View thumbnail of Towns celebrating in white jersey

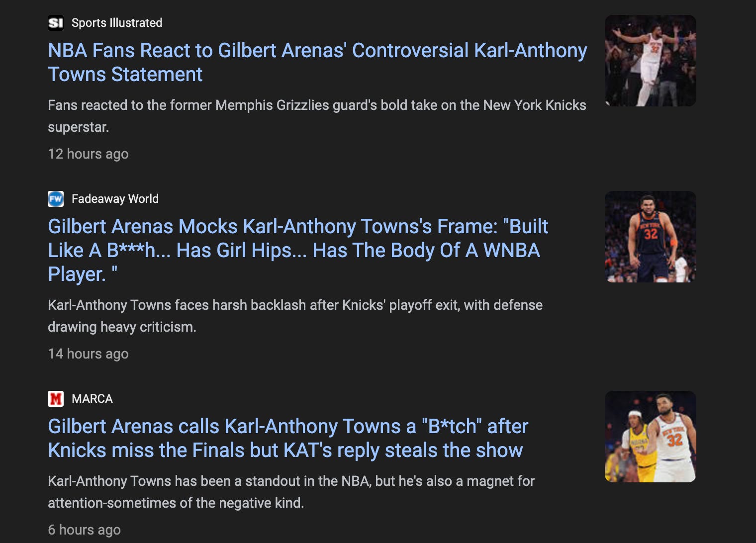650,61
